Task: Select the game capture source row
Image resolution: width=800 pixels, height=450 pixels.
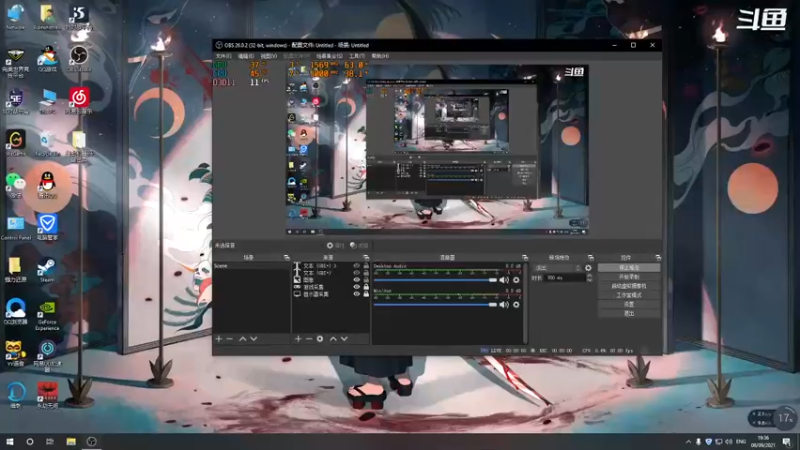Action: tap(331, 287)
